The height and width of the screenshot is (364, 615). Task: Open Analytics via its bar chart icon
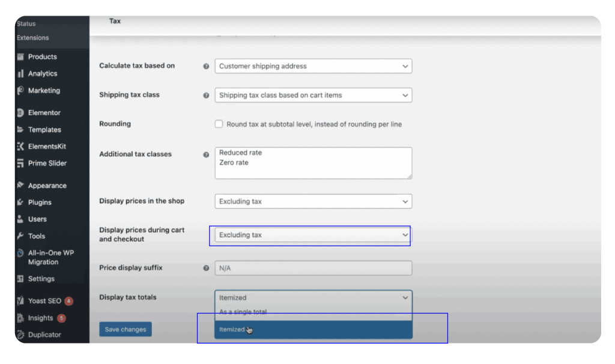[21, 74]
